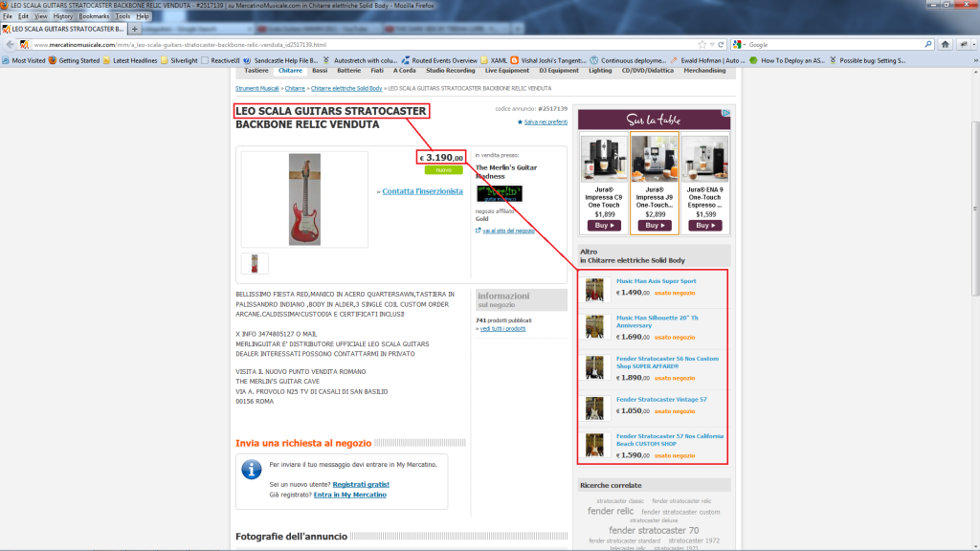Switch to the LEO SCALA GUITARS tab
This screenshot has width=980, height=551.
(x=64, y=29)
